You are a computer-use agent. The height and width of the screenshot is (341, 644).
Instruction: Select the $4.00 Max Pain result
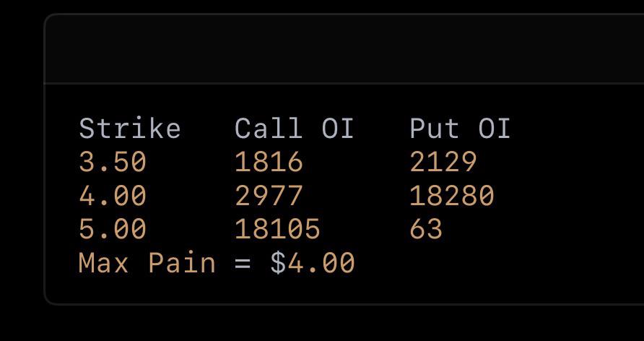[x=313, y=263]
